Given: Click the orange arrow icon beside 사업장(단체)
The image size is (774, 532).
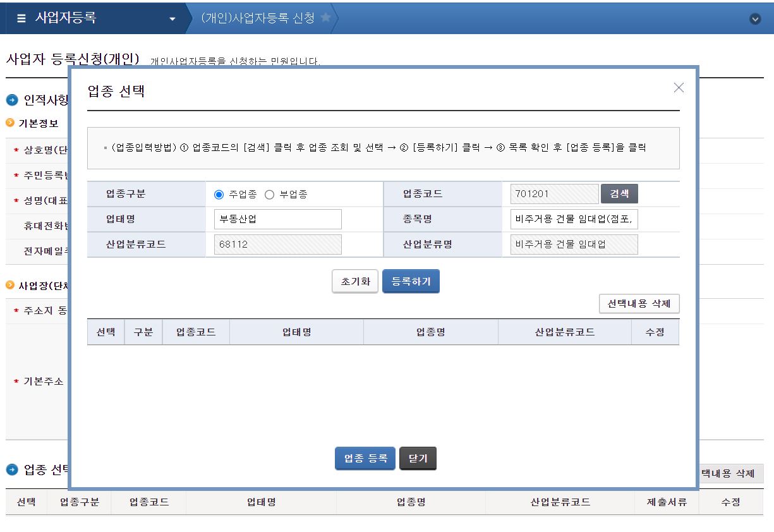Looking at the screenshot, I should coord(10,286).
